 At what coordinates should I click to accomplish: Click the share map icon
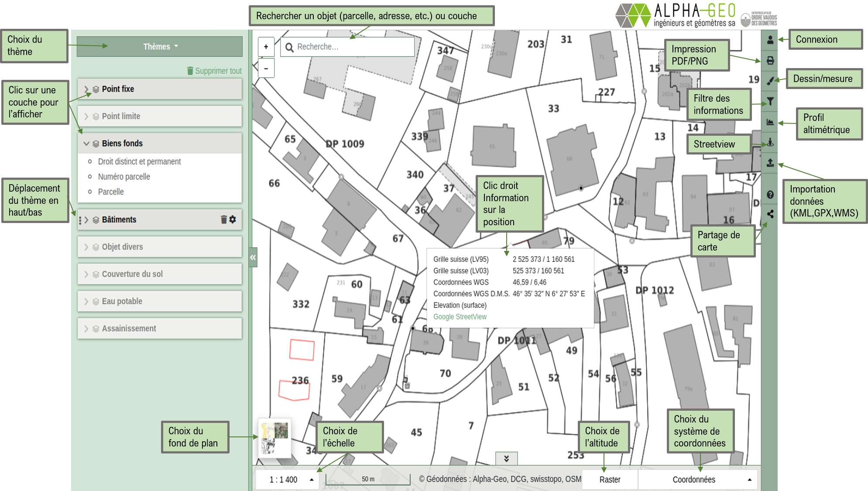click(x=770, y=214)
